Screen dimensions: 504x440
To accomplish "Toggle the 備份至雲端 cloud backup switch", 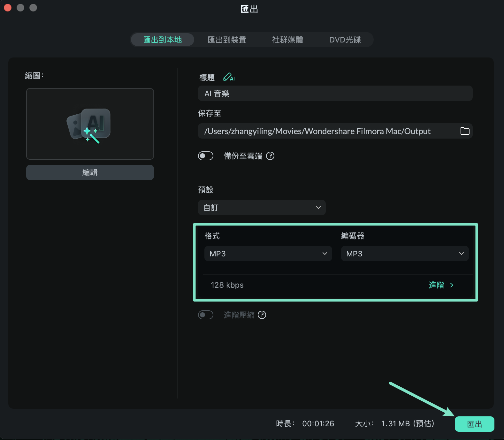I will click(x=206, y=156).
